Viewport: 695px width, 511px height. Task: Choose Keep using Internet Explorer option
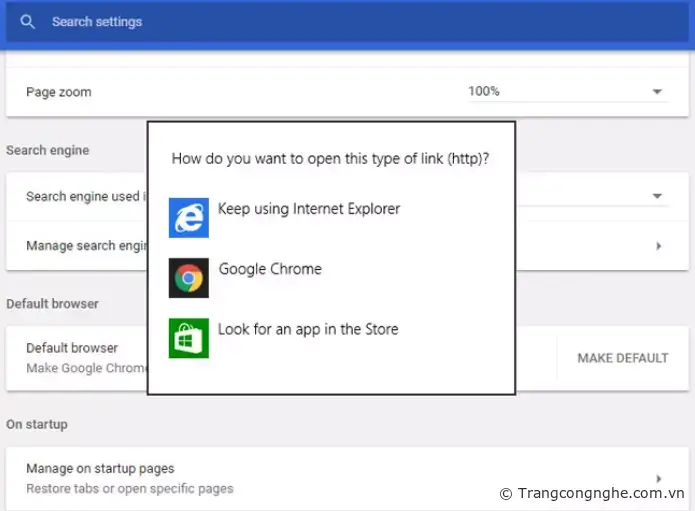pyautogui.click(x=309, y=209)
